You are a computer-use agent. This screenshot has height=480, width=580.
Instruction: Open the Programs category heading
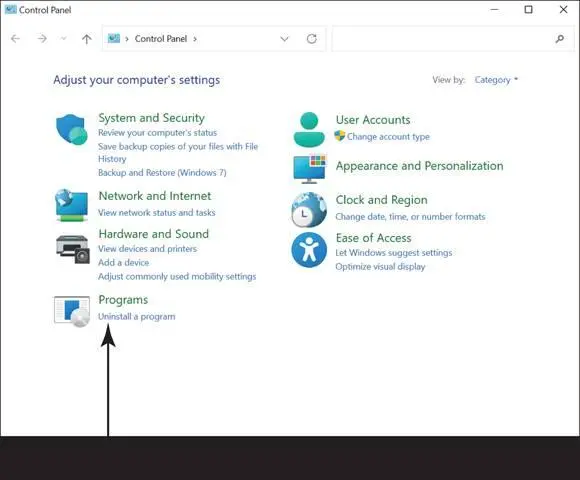click(x=123, y=300)
